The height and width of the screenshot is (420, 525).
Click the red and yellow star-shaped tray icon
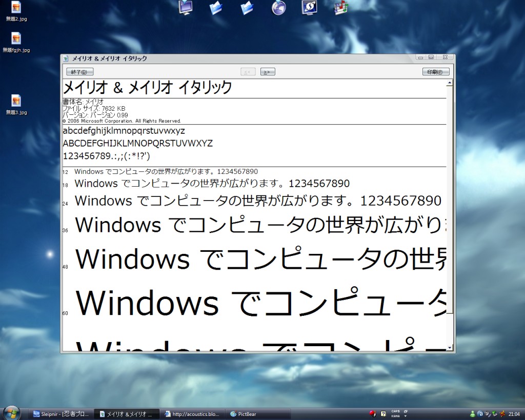(x=502, y=414)
